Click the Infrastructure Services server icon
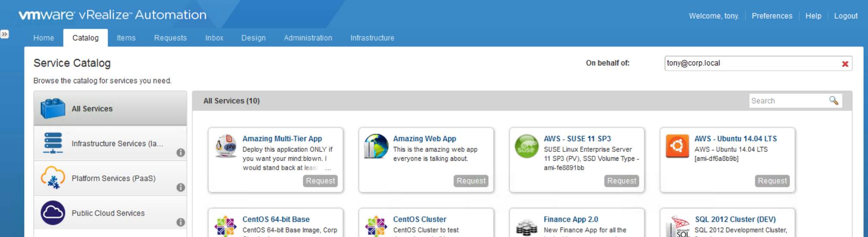 pos(53,143)
